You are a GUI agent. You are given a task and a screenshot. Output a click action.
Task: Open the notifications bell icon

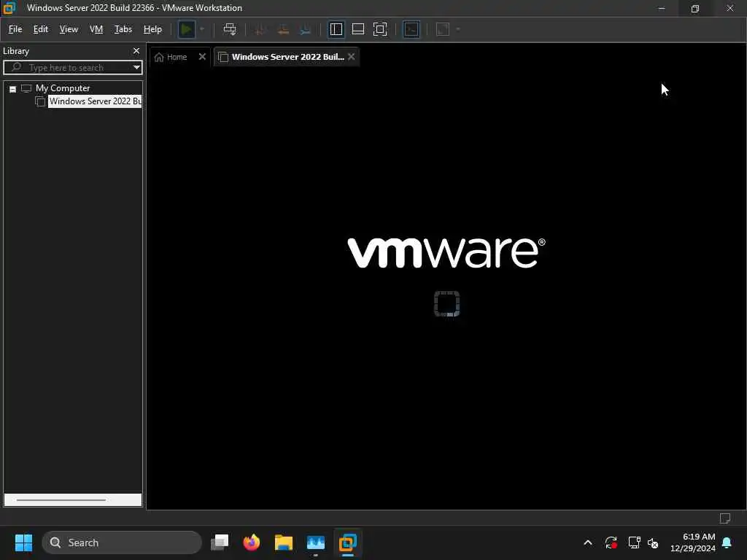point(727,542)
